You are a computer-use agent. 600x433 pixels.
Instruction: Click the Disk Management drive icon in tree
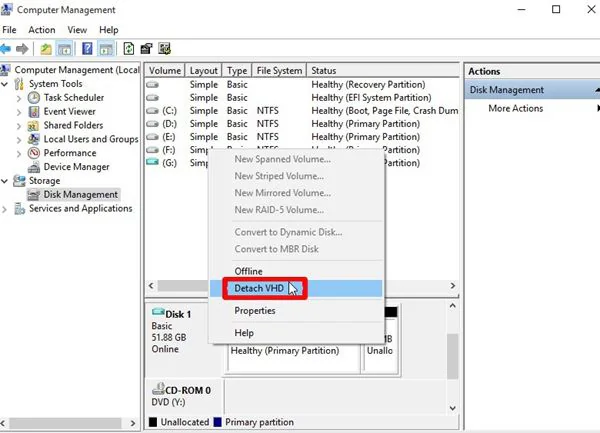(33, 195)
